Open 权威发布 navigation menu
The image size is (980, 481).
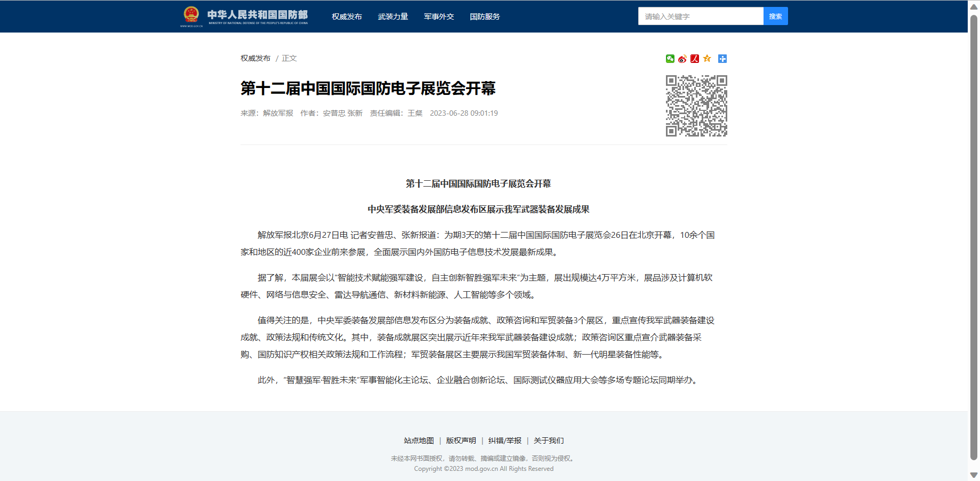click(347, 17)
